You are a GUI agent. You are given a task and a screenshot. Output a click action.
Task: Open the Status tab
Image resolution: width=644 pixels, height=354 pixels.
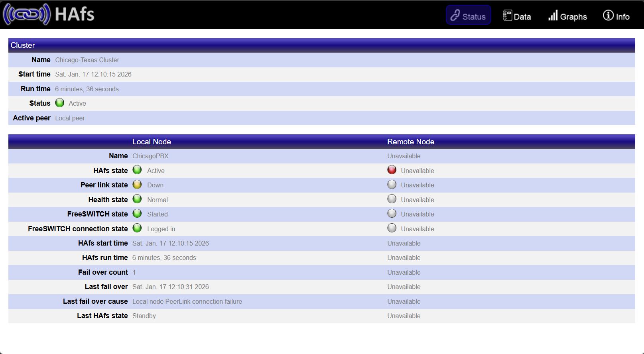click(468, 16)
